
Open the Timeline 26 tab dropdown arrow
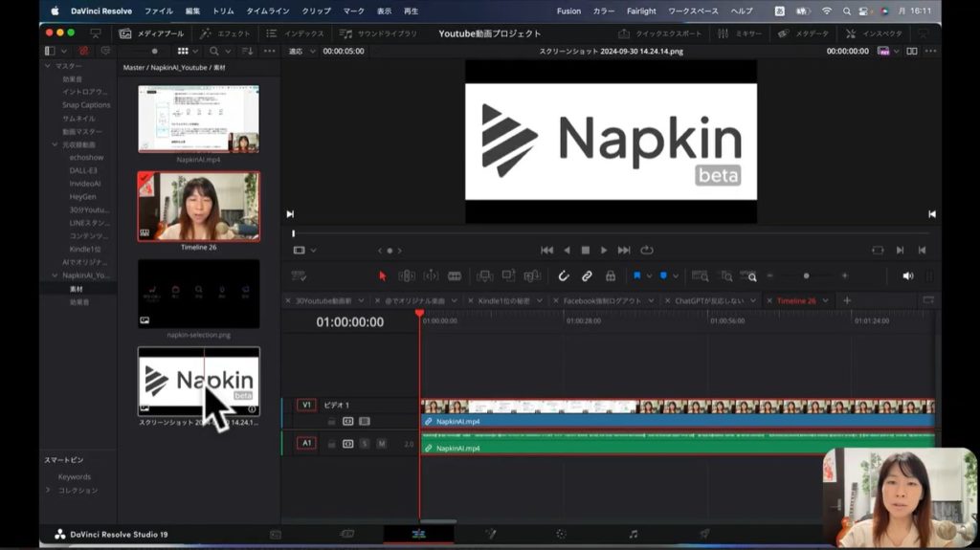(824, 300)
